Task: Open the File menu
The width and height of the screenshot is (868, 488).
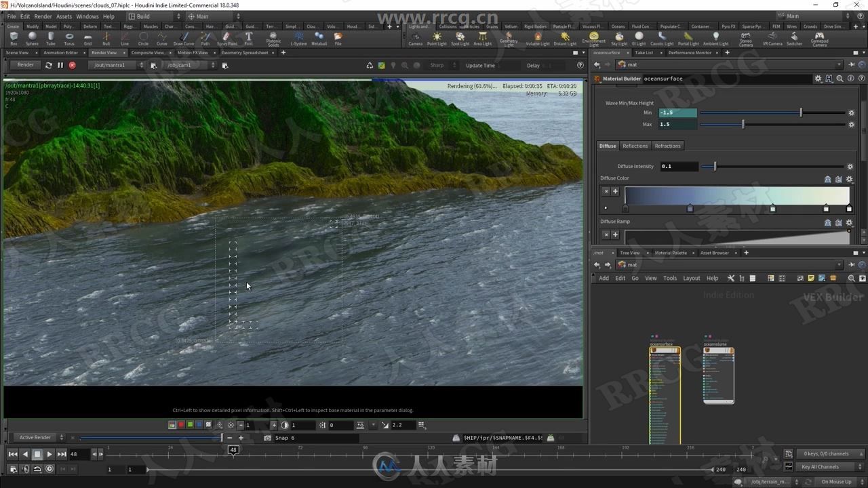Action: (11, 16)
